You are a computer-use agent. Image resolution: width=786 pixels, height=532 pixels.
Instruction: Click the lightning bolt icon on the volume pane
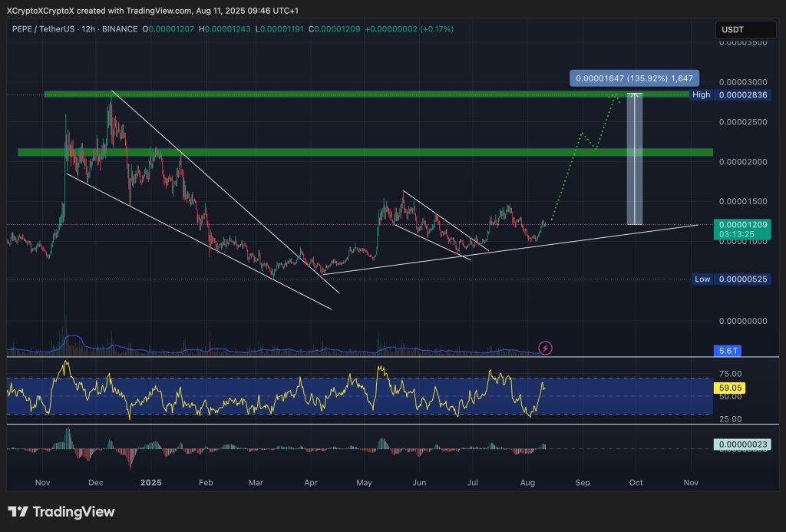click(544, 349)
